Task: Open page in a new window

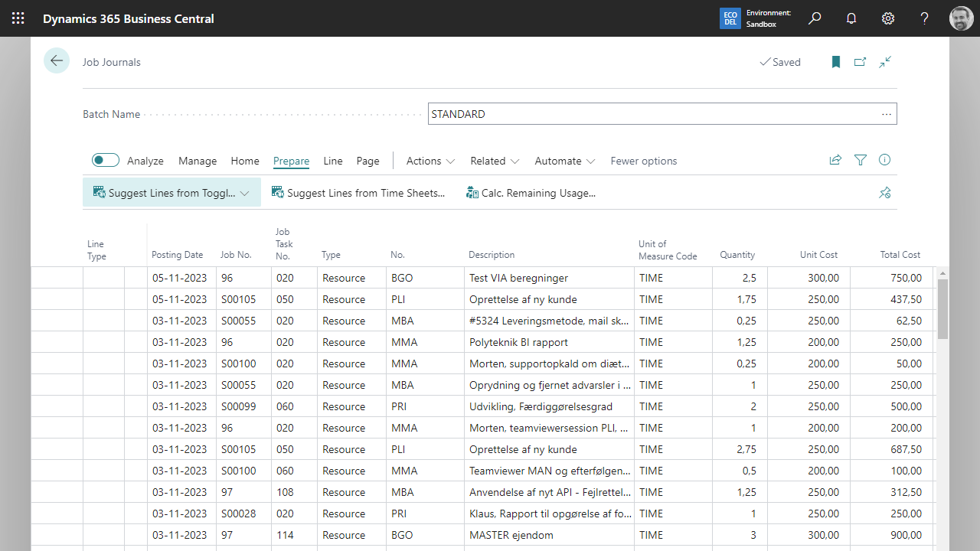Action: pyautogui.click(x=861, y=62)
